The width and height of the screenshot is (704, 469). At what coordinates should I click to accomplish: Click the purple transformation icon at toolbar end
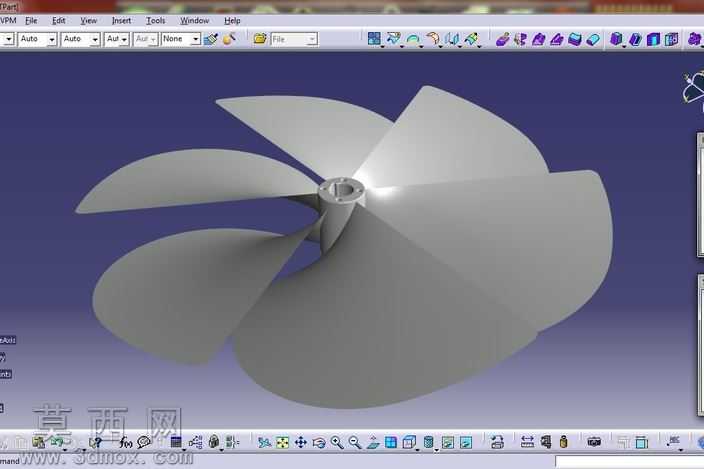click(x=694, y=39)
